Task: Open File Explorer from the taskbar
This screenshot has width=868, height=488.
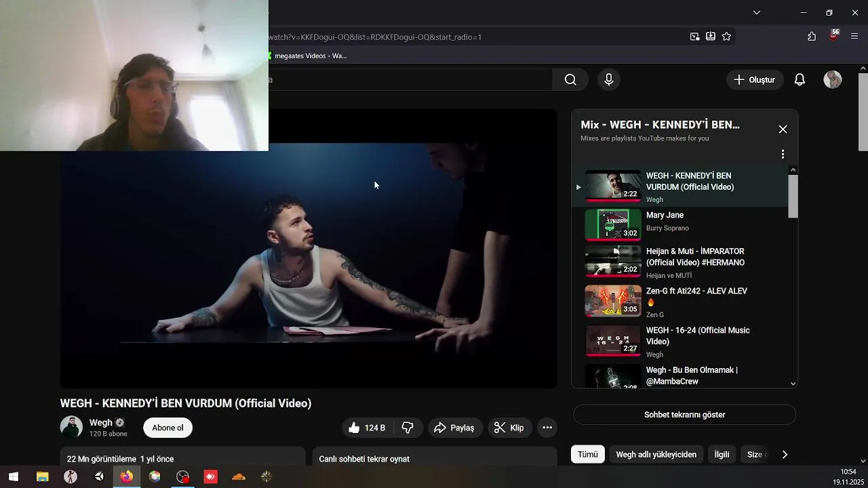Action: [x=42, y=477]
